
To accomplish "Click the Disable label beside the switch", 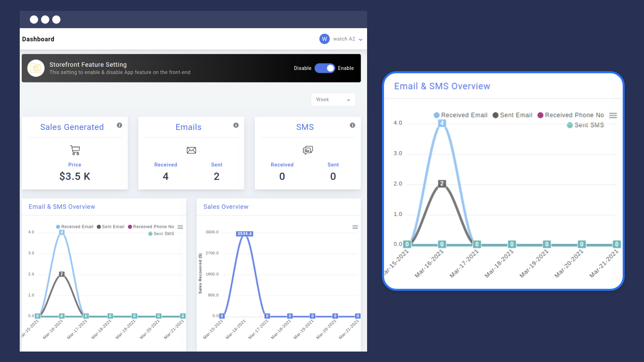I will click(302, 68).
